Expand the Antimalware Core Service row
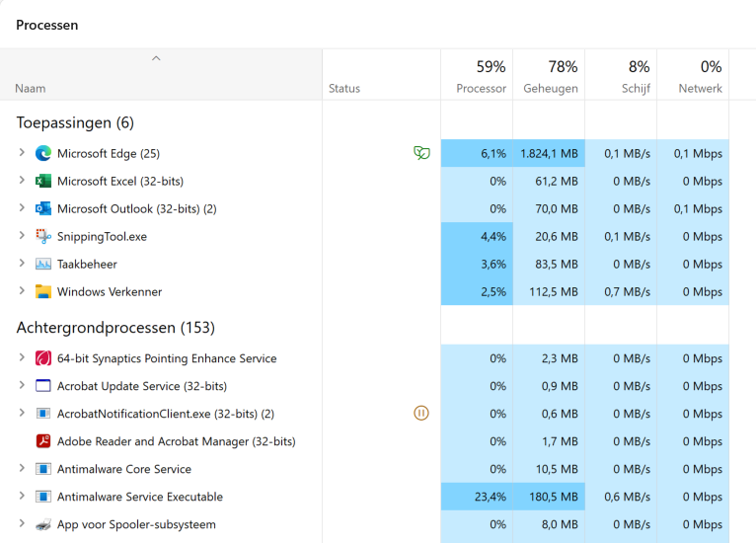The height and width of the screenshot is (543, 756). (x=22, y=468)
